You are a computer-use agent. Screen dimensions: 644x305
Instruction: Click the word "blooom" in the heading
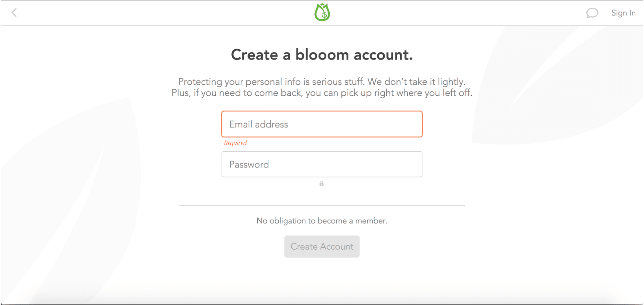(322, 55)
